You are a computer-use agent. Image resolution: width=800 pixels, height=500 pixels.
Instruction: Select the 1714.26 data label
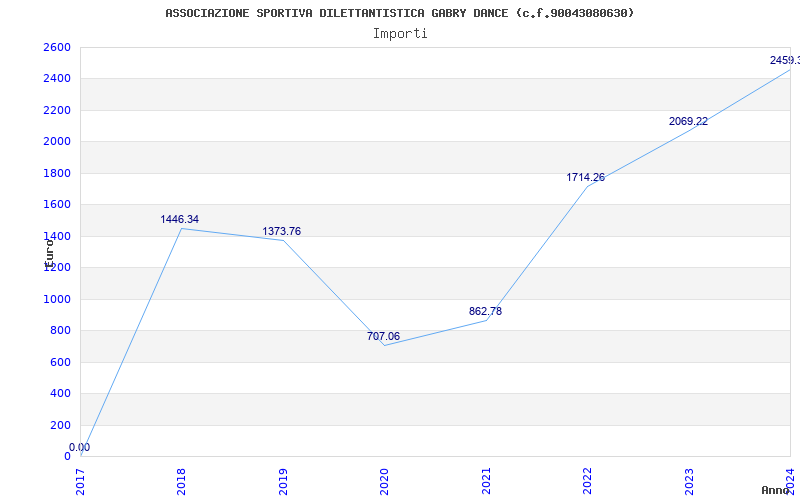[x=586, y=178]
